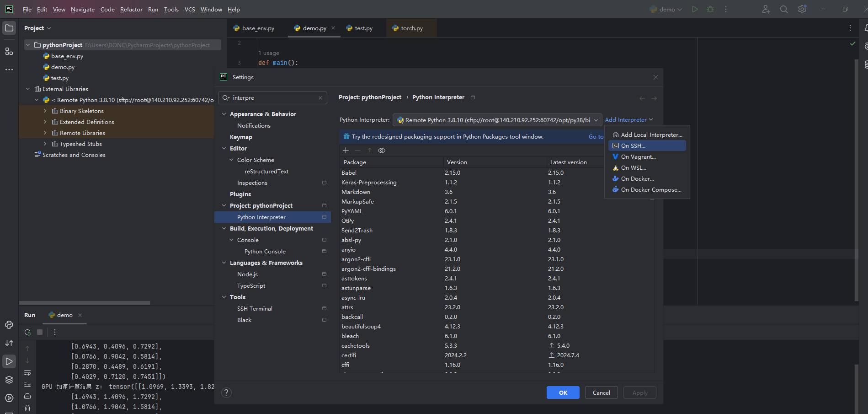
Task: Click the Debug bug icon in top toolbar
Action: point(710,9)
